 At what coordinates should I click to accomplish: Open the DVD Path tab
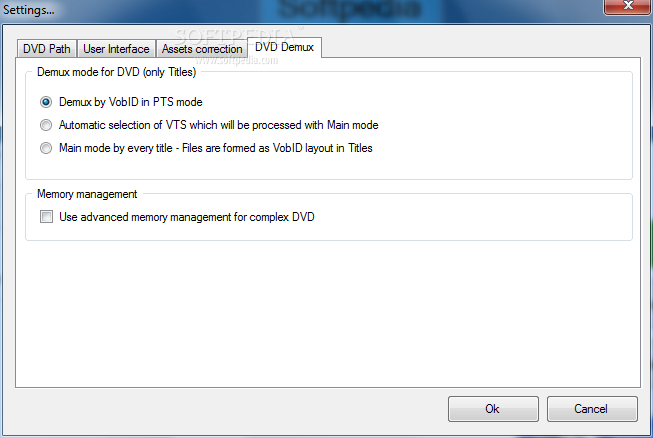coord(47,49)
